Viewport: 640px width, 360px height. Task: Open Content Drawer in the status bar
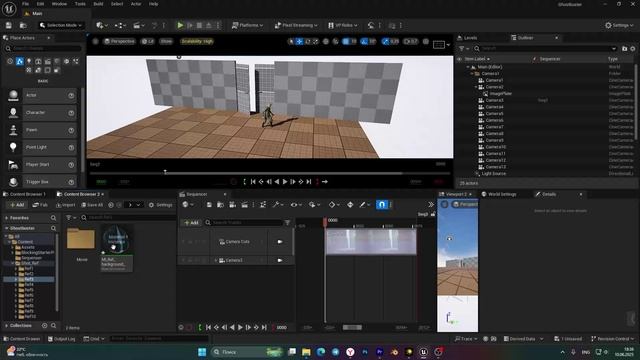(22, 339)
